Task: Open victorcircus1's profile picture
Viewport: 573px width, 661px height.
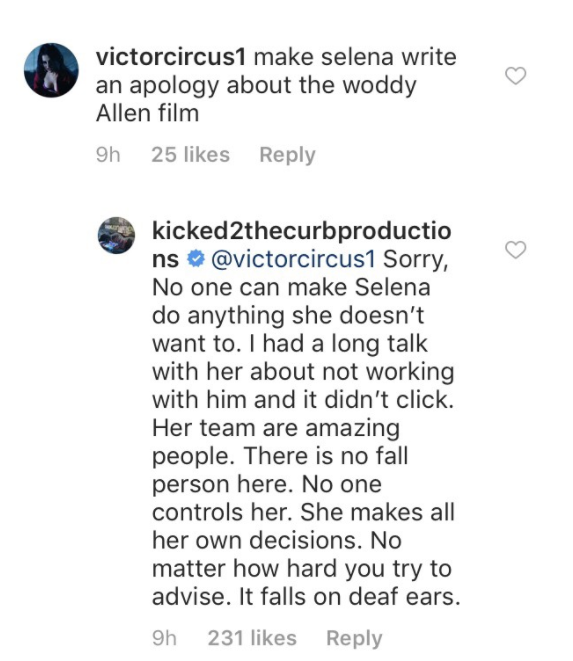Action: [x=51, y=70]
